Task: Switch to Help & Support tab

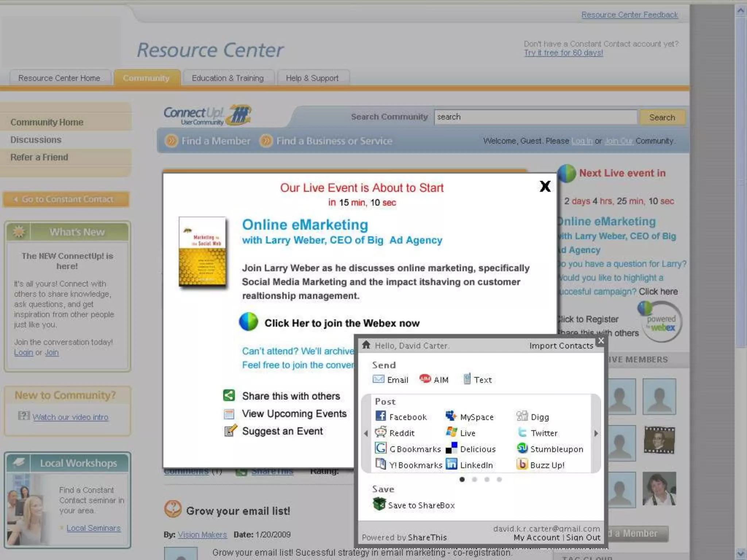Action: point(312,78)
